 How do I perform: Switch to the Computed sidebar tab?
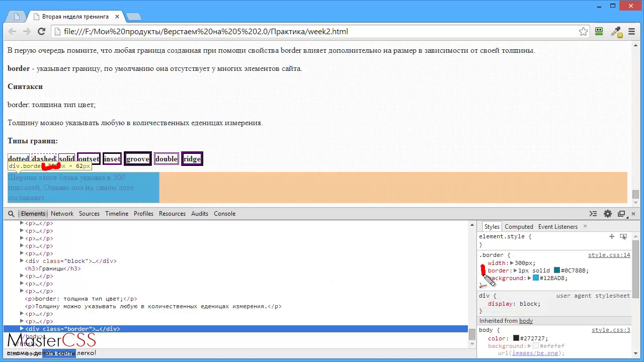519,227
